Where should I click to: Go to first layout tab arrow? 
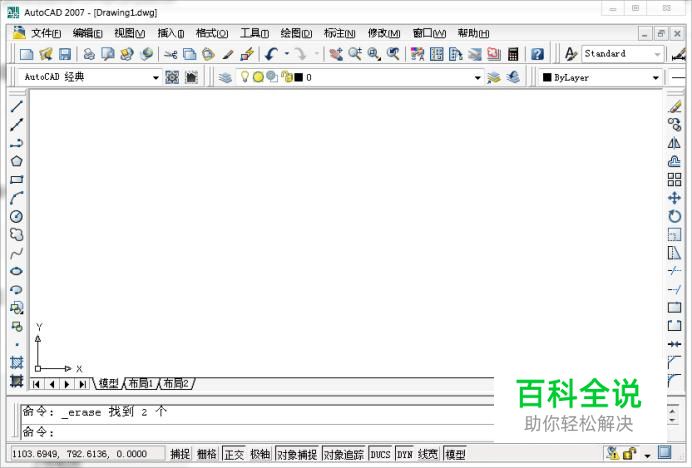(36, 384)
